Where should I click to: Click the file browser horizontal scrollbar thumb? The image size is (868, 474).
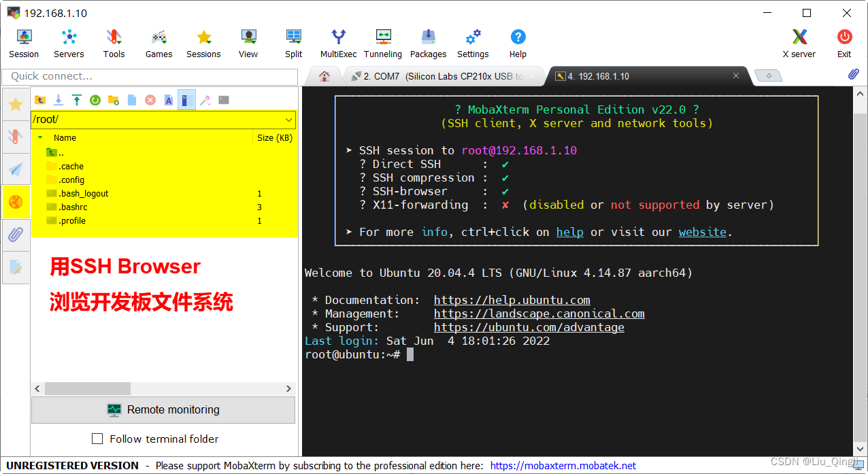click(x=87, y=388)
